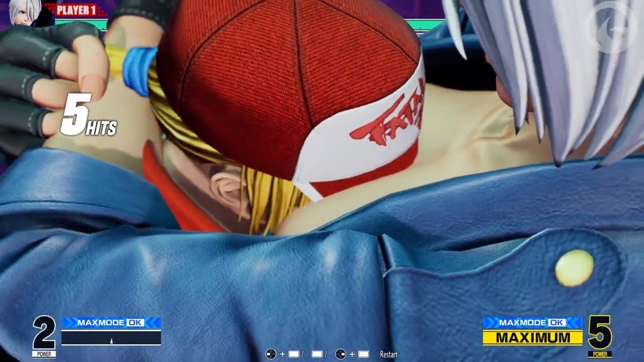Screen dimensions: 644x362
Task: Click the right MAXMODE OK indicator
Action: click(532, 323)
